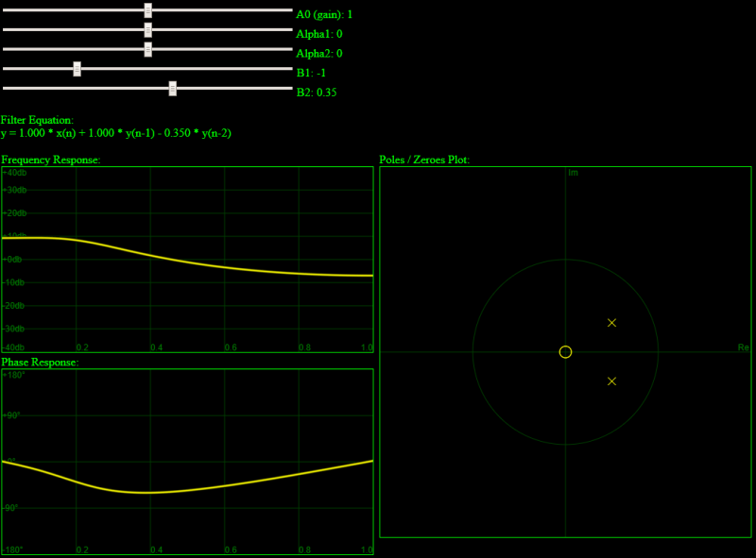This screenshot has height=558, width=756.
Task: Click the Alpha1 slider handle
Action: [x=148, y=30]
